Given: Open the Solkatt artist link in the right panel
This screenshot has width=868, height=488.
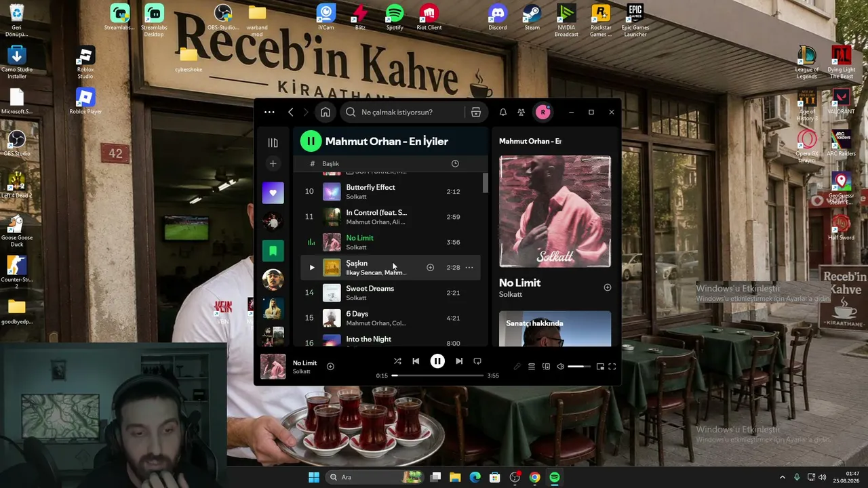Looking at the screenshot, I should tap(511, 294).
